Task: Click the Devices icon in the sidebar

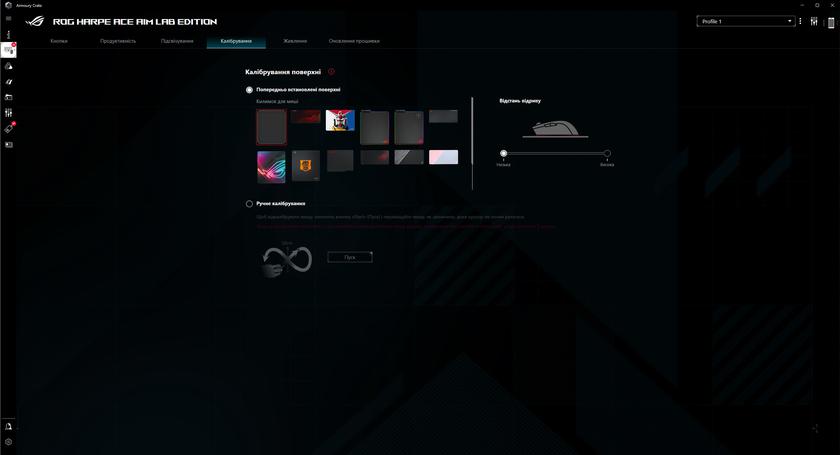Action: click(x=9, y=49)
